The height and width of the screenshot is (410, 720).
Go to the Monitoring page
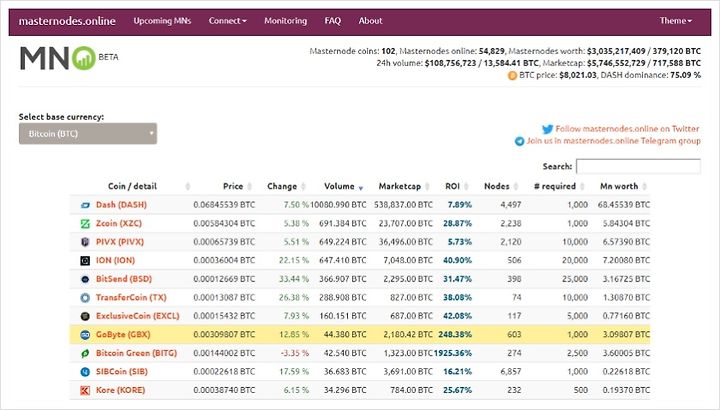[x=285, y=21]
